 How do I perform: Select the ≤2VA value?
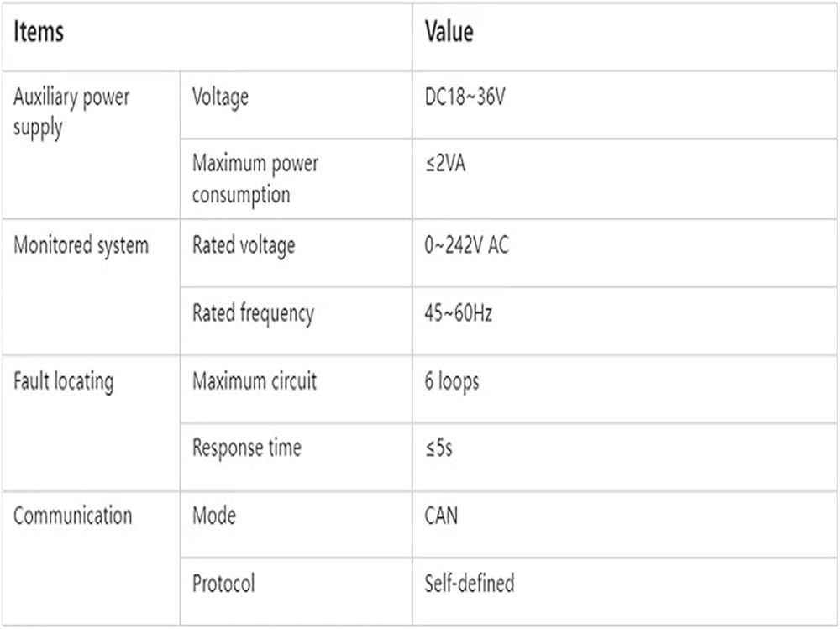[445, 164]
